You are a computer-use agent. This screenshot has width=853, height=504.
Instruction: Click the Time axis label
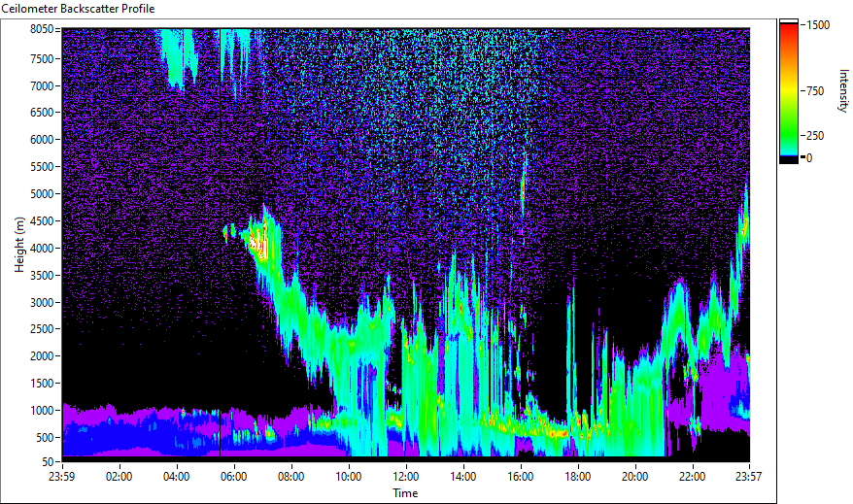coord(405,493)
